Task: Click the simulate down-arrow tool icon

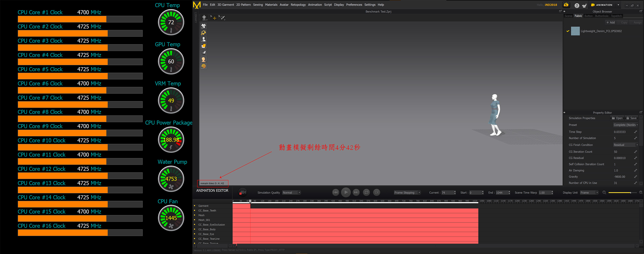Action: pos(204,18)
